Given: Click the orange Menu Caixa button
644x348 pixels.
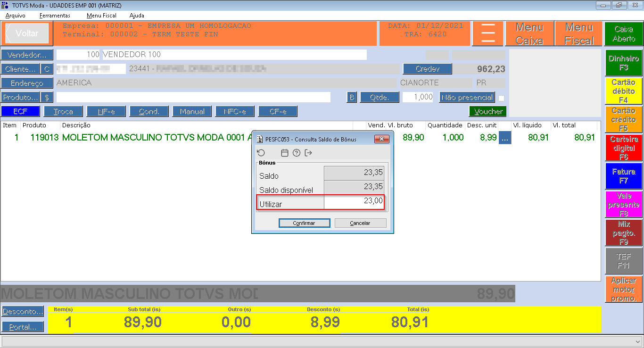Looking at the screenshot, I should coord(529,33).
